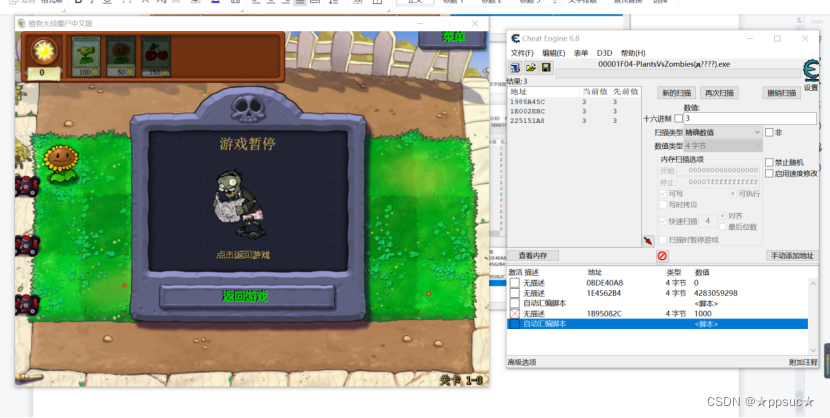Click the 查看内存 memory view button
The height and width of the screenshot is (418, 830).
[x=533, y=256]
